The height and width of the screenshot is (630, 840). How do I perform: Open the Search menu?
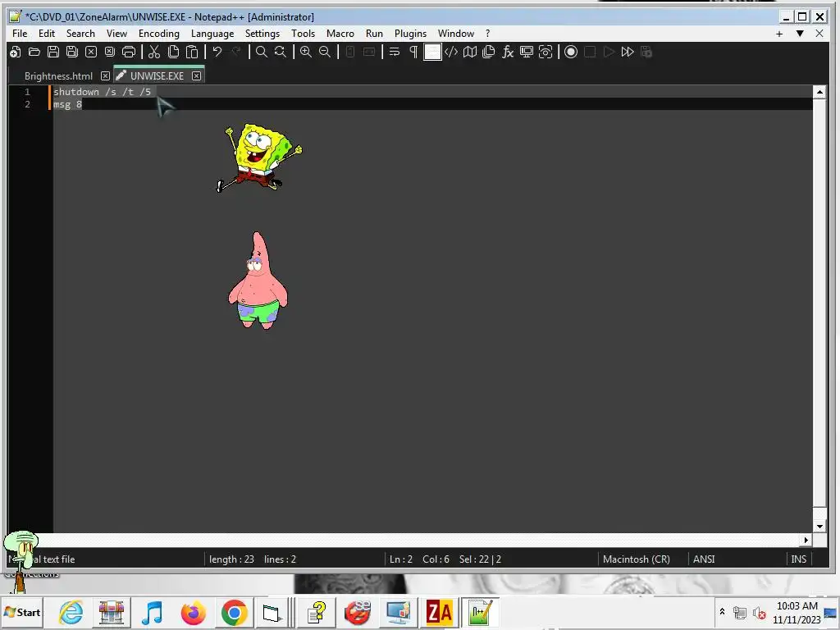(x=80, y=33)
